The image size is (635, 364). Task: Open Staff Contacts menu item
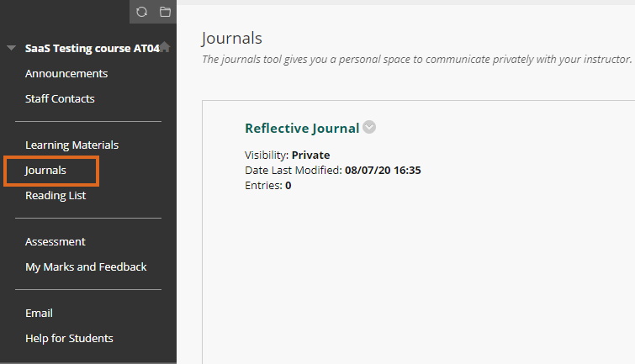tap(60, 99)
